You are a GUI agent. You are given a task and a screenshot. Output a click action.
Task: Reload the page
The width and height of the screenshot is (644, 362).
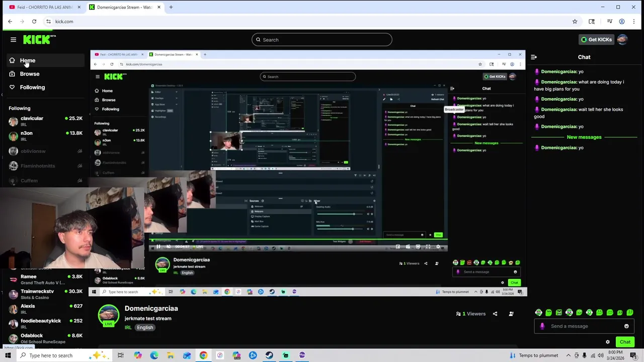[34, 22]
